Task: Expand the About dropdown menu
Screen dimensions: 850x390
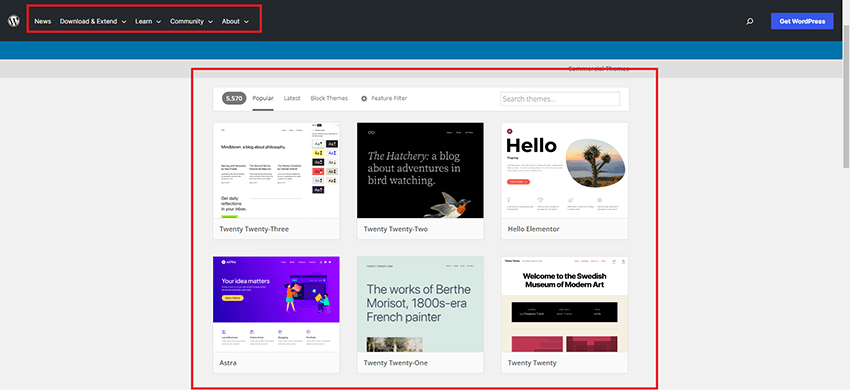Action: coord(235,22)
